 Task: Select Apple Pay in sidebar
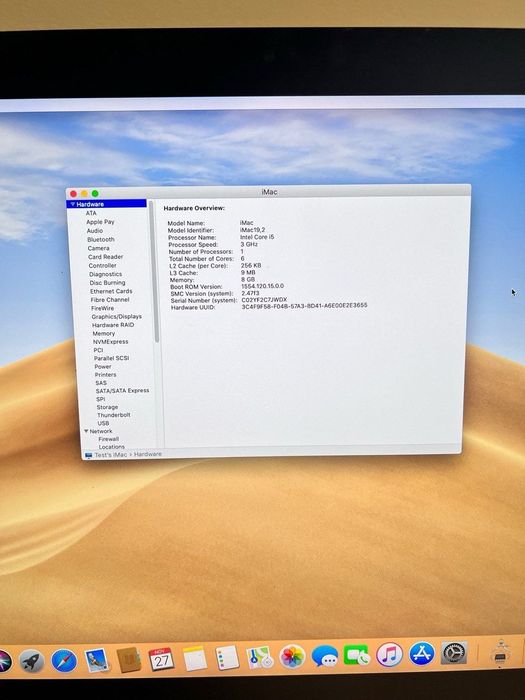click(100, 222)
